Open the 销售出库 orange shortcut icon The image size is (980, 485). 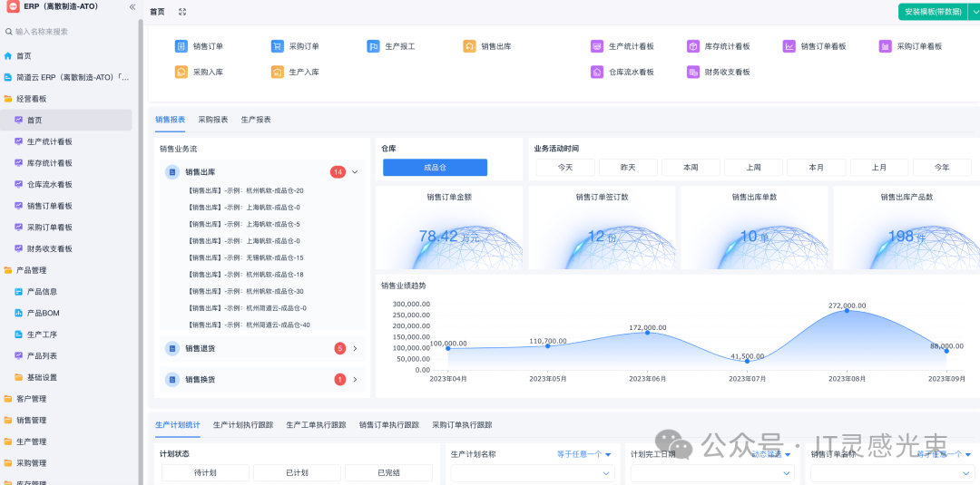(x=469, y=46)
